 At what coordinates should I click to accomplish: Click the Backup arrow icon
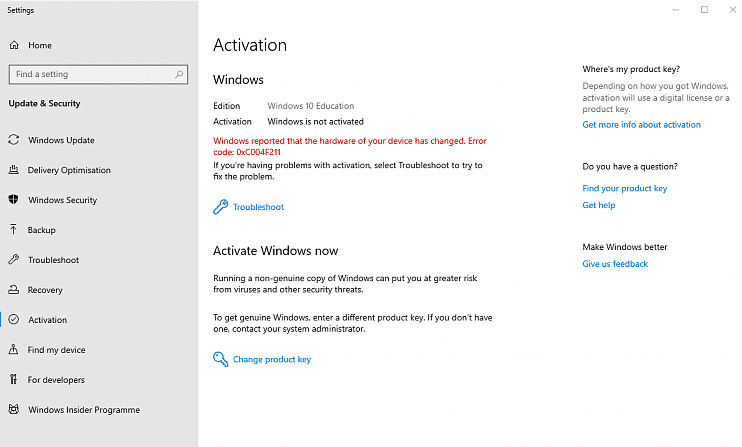(x=13, y=229)
